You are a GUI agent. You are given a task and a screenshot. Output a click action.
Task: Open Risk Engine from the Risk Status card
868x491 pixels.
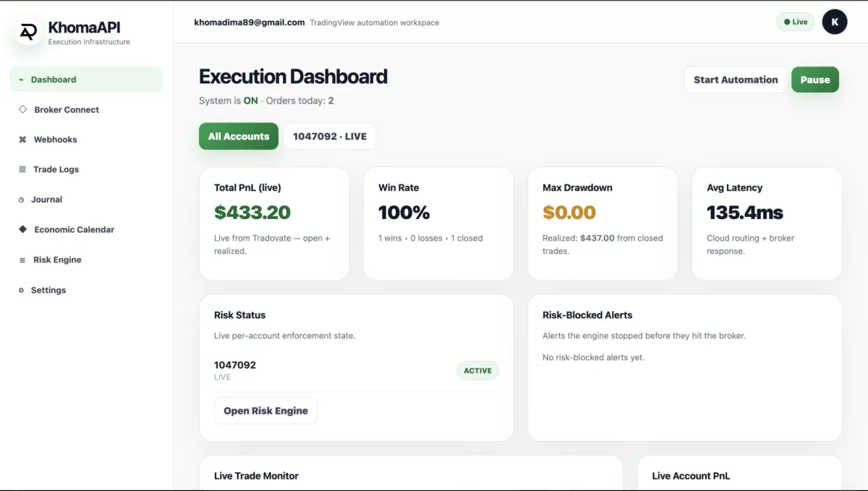tap(265, 411)
